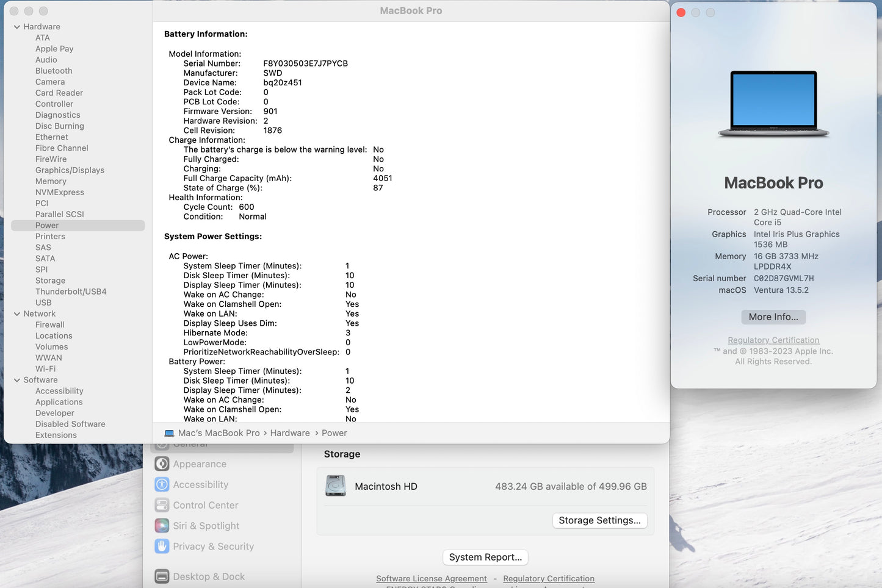Open Privacy & Security settings

214,546
